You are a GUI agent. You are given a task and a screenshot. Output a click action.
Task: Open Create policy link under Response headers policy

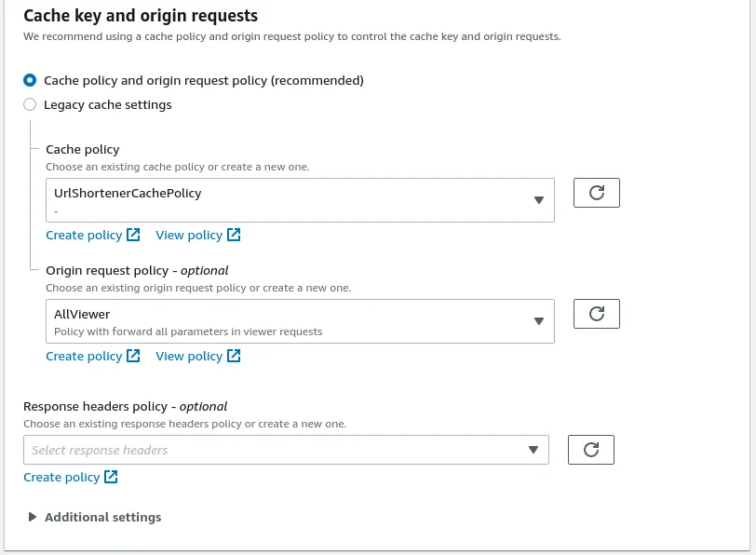point(61,477)
